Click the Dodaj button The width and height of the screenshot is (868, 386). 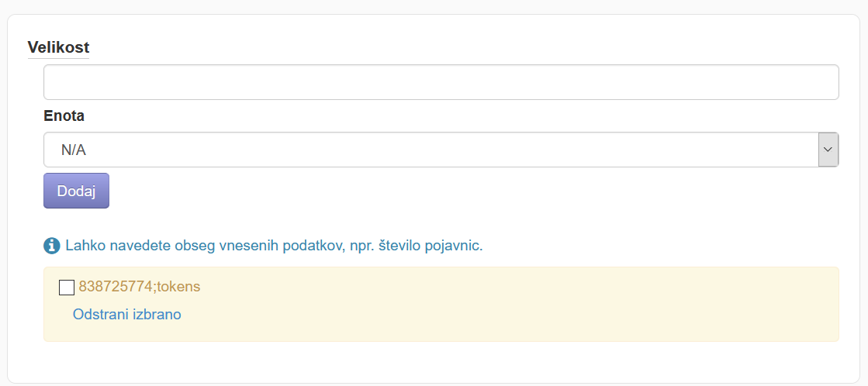point(76,191)
